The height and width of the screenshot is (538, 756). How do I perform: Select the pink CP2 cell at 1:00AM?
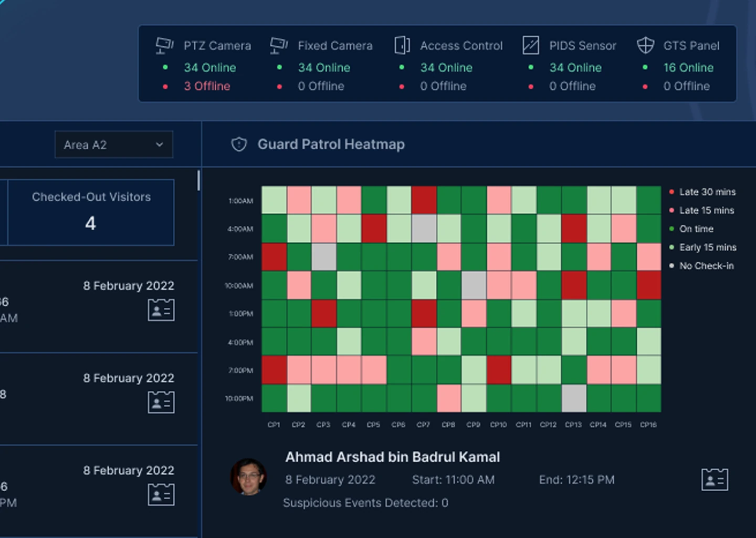(299, 200)
